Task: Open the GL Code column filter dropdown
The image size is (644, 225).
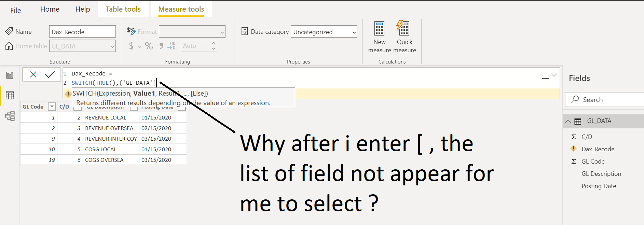Action: pos(52,107)
